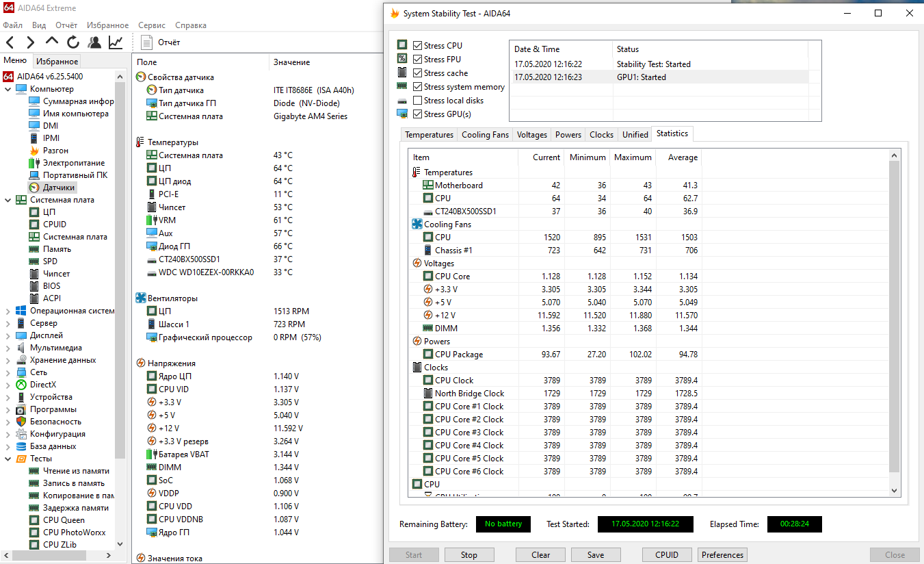Screen dimensions: 924x564
Task: Select Портативный ПК entry
Action: point(75,175)
